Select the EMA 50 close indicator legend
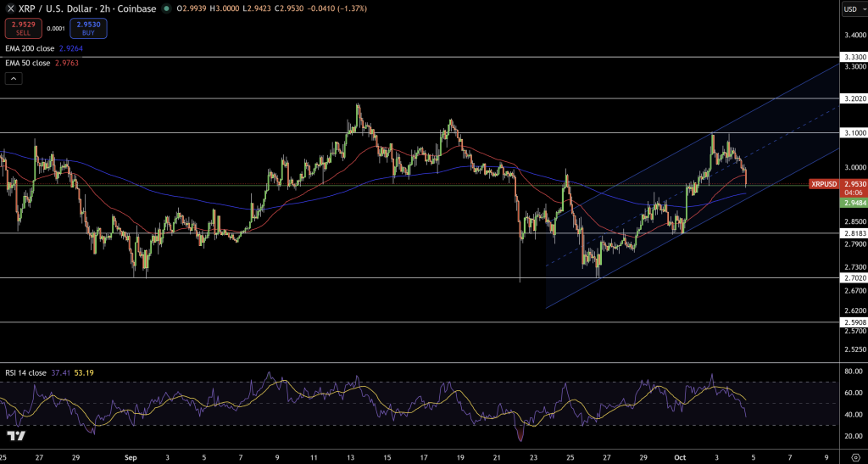Viewport: 868px width, 464px height. pos(31,63)
